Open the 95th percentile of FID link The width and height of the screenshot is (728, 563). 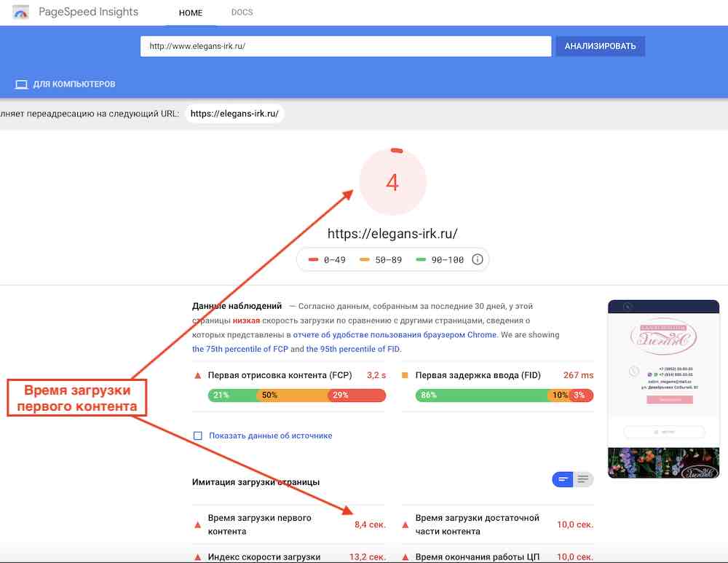(x=353, y=349)
